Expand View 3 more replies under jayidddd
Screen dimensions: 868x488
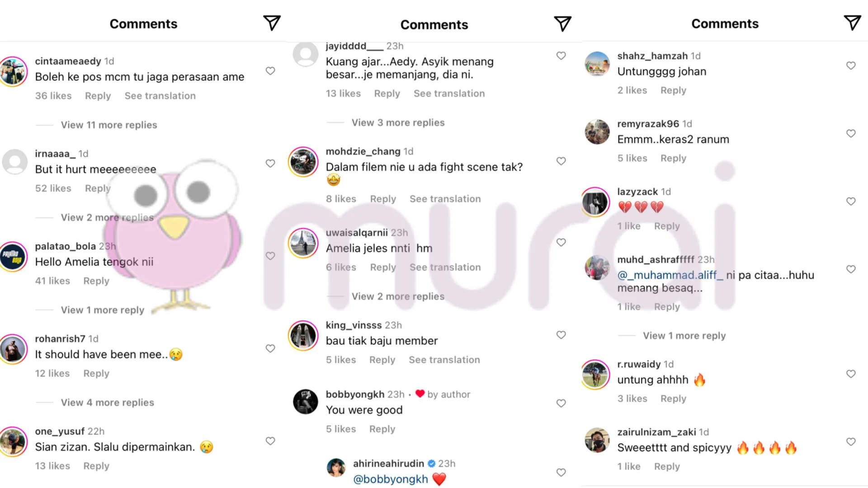click(398, 122)
